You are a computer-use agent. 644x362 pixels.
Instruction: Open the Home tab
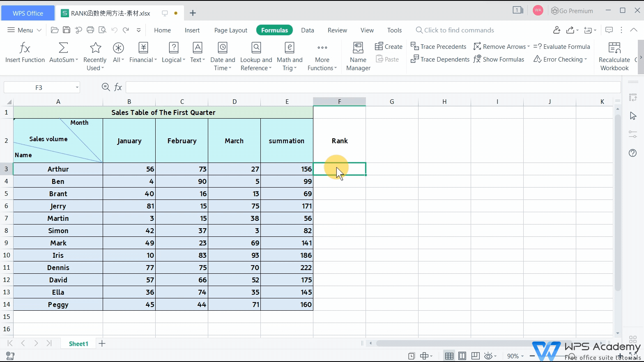point(162,30)
